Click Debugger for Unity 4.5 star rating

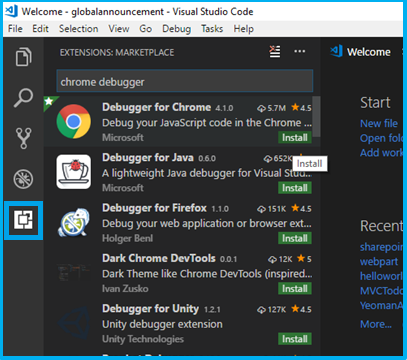[301, 309]
